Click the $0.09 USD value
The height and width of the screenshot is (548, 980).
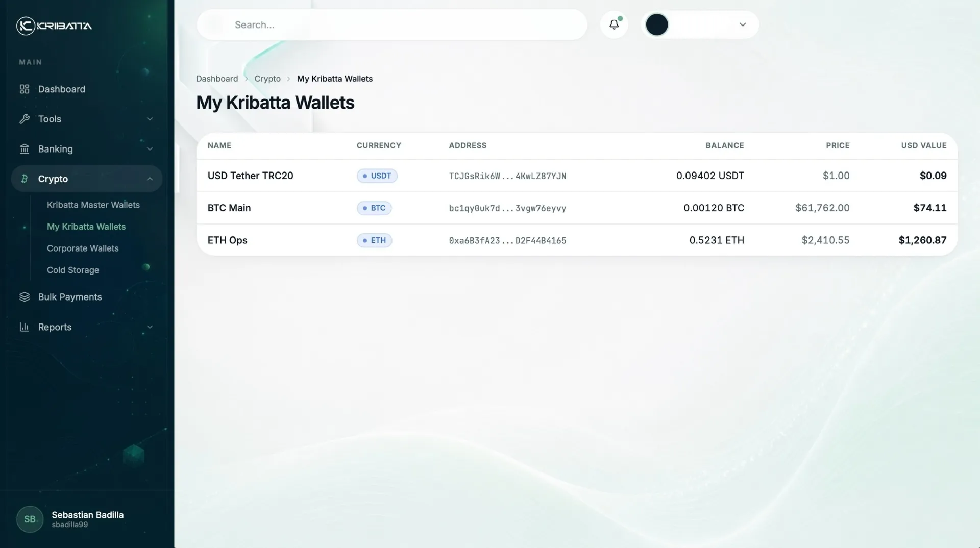(933, 176)
